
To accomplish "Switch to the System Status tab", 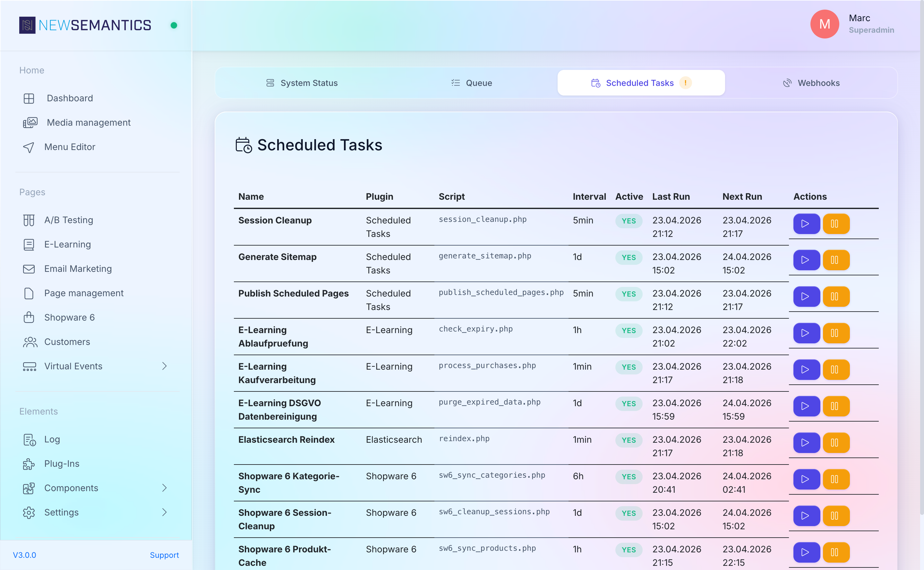I will pos(302,83).
